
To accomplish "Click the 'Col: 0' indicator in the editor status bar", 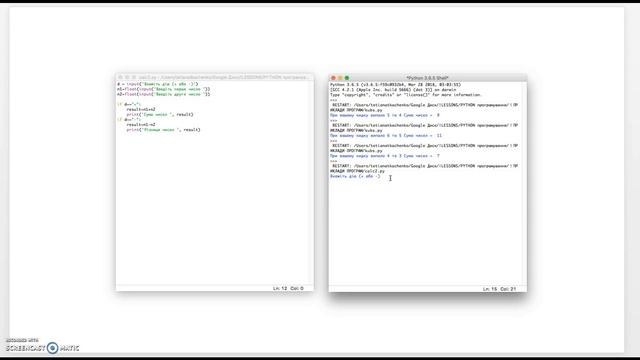I will pos(297,288).
